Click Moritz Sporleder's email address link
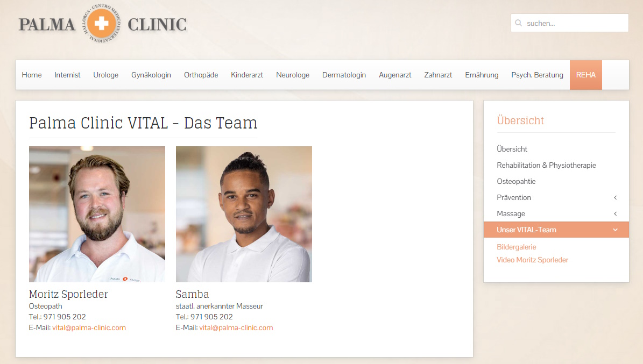 click(x=89, y=327)
